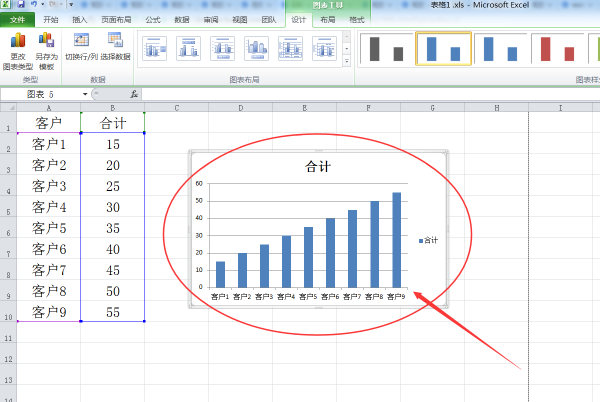
Task: Open the File tab
Action: coord(17,20)
